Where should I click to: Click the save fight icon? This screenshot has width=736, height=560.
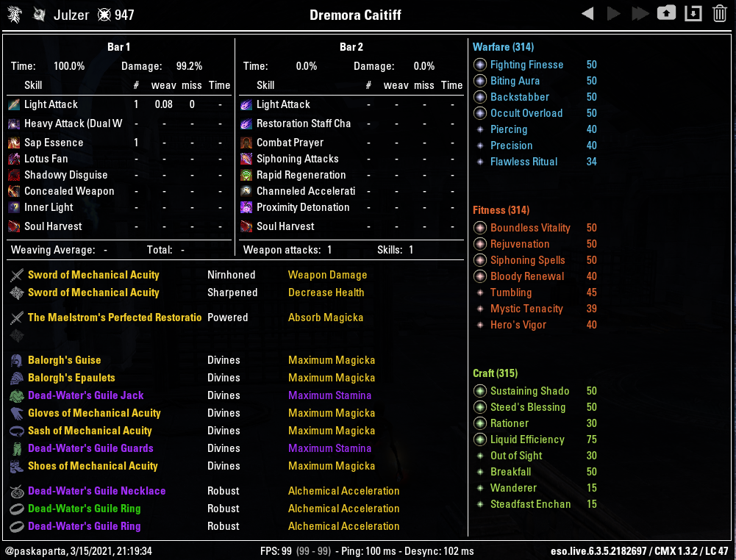(x=693, y=13)
